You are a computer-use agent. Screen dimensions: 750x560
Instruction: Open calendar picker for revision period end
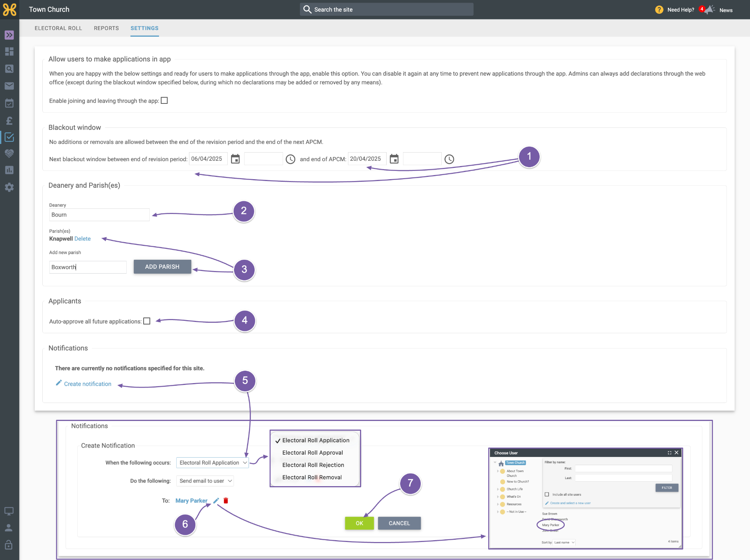coord(235,159)
